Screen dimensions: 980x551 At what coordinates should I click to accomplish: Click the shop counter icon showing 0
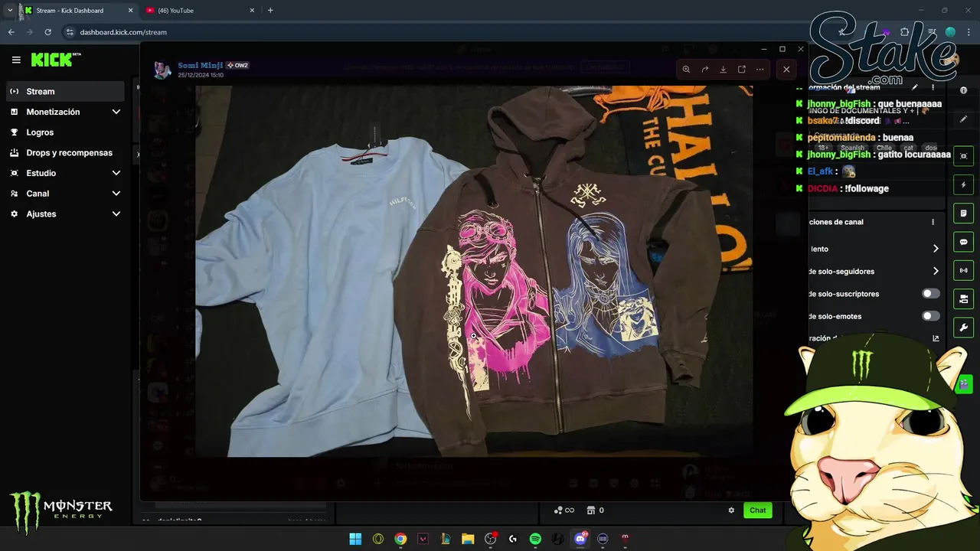(x=596, y=510)
